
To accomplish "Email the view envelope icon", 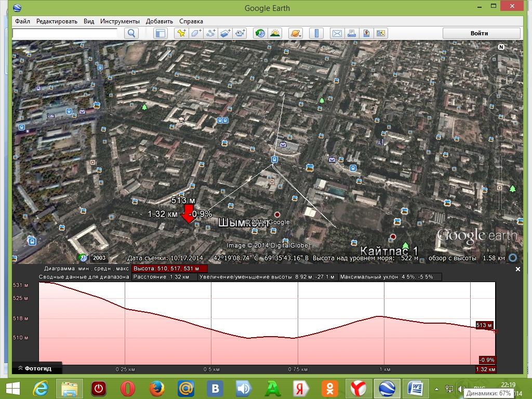I will click(x=337, y=33).
